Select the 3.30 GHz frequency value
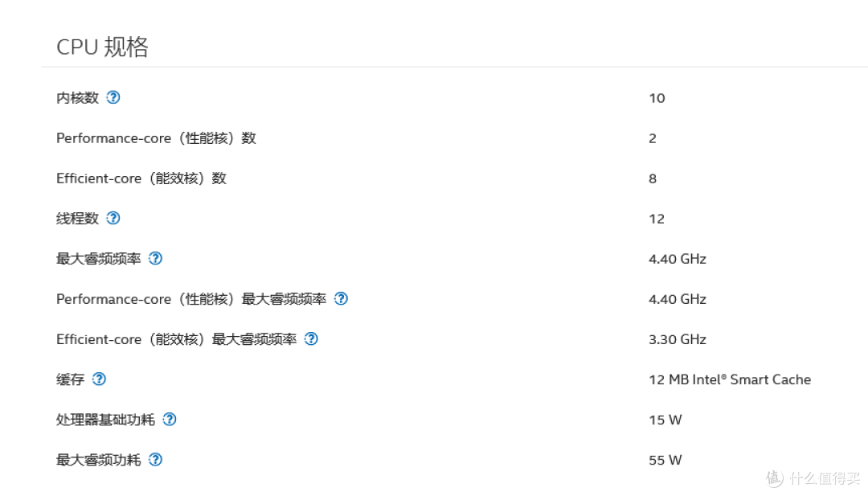Screen dimensions: 868x496 [677, 339]
